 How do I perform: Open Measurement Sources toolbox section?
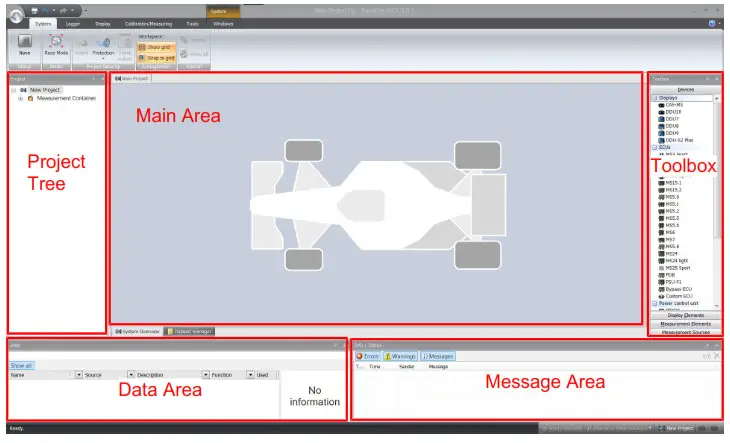[x=685, y=332]
